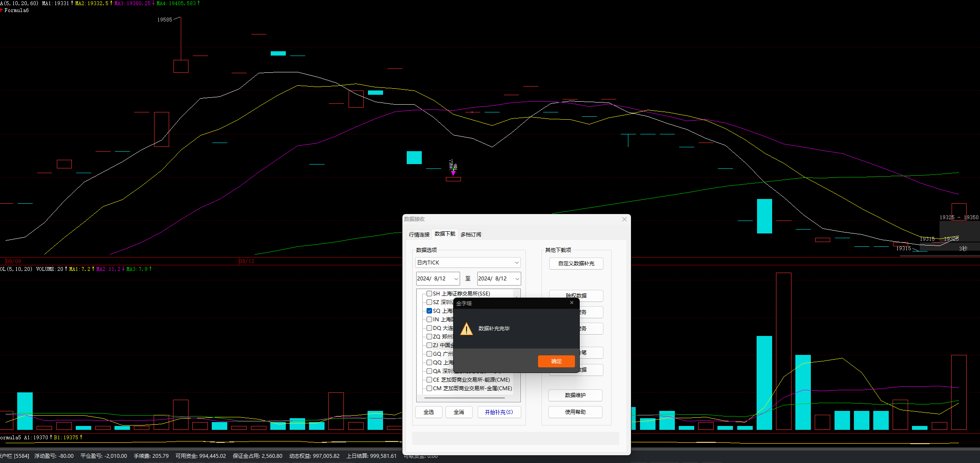Viewport: 980px width, 463px height.
Task: Click 动态权益: 997,005.82 in the status bar
Action: 314,456
